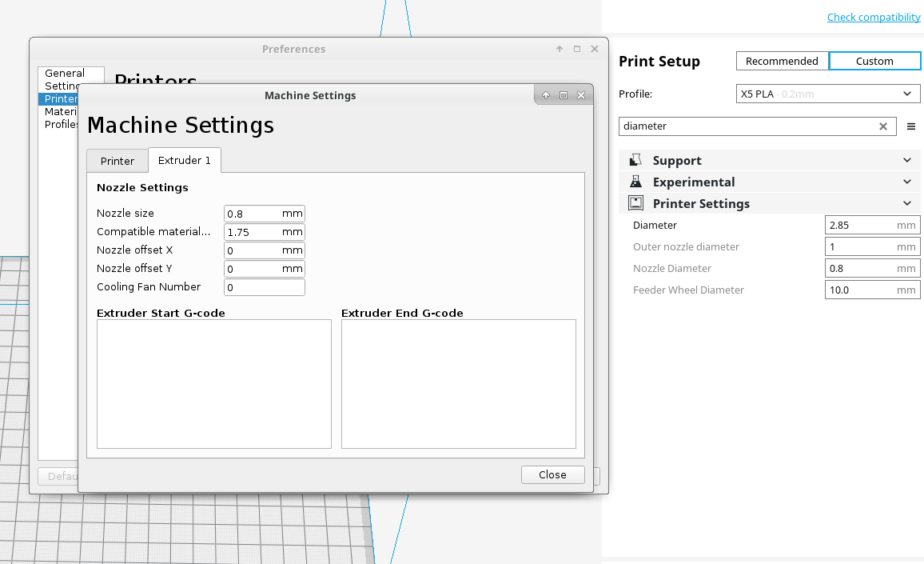The width and height of the screenshot is (924, 564).
Task: Switch to the Printer tab
Action: click(117, 161)
